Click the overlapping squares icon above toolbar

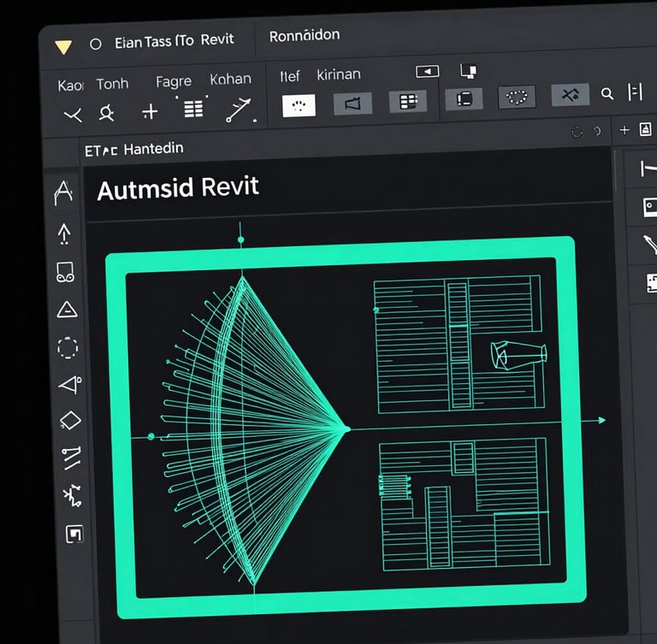(x=468, y=71)
